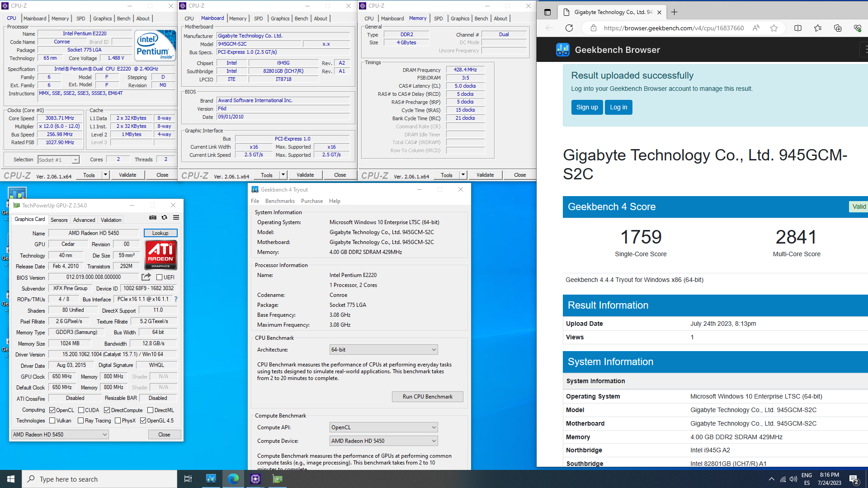This screenshot has height=488, width=868.
Task: Expand Tools dropdown arrow in CPU-Z CPU window
Action: [105, 175]
